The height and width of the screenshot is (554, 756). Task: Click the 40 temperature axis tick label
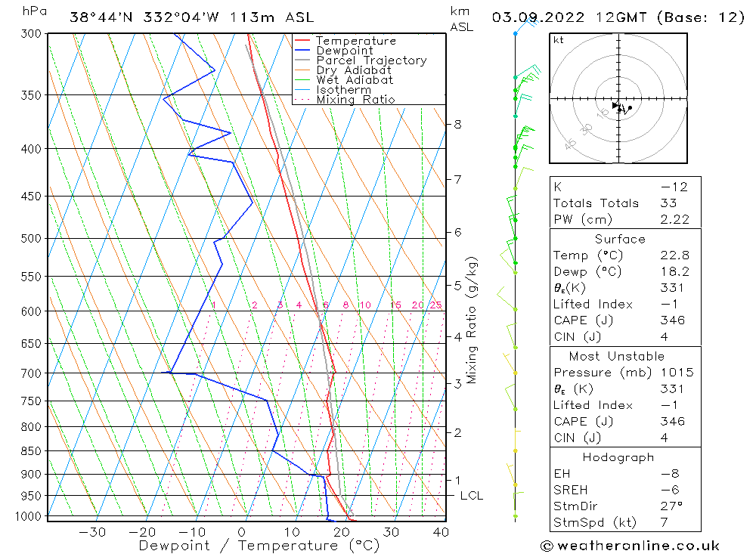pos(441,532)
